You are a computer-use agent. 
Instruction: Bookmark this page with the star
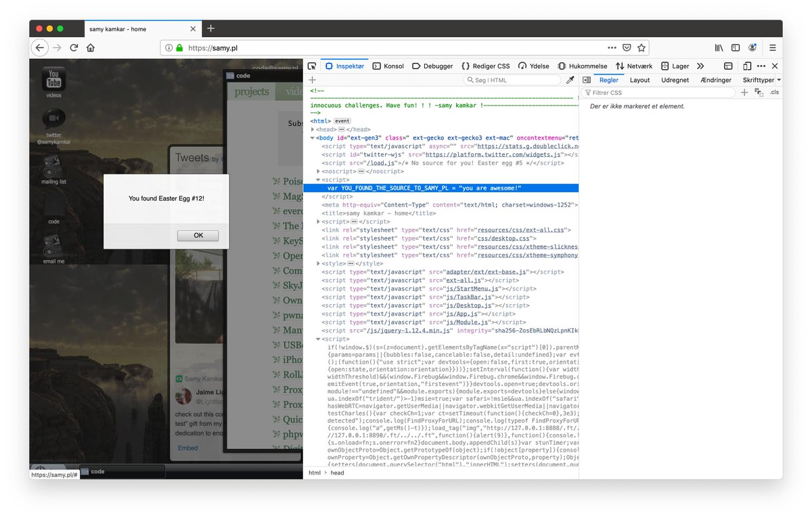click(641, 48)
